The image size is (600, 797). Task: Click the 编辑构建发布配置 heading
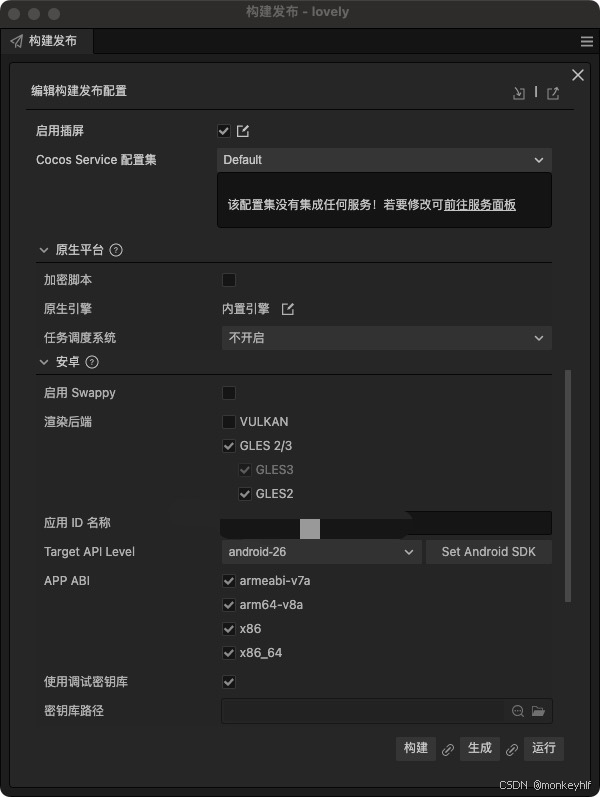(79, 91)
